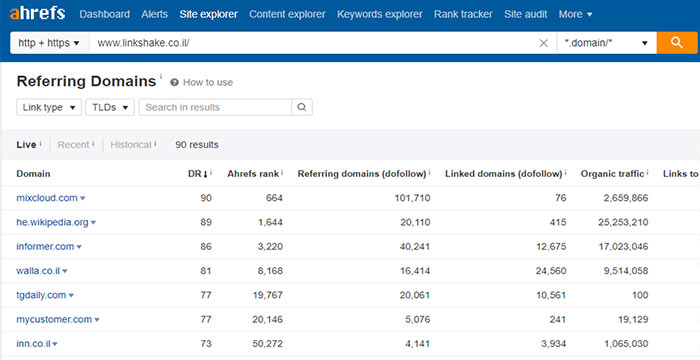Expand the arrow next to walla.co.il

click(x=65, y=271)
